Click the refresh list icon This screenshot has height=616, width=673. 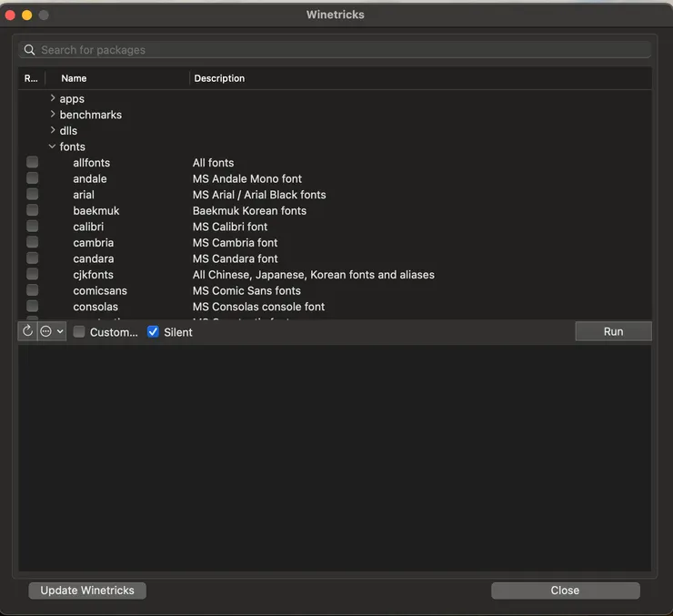27,331
